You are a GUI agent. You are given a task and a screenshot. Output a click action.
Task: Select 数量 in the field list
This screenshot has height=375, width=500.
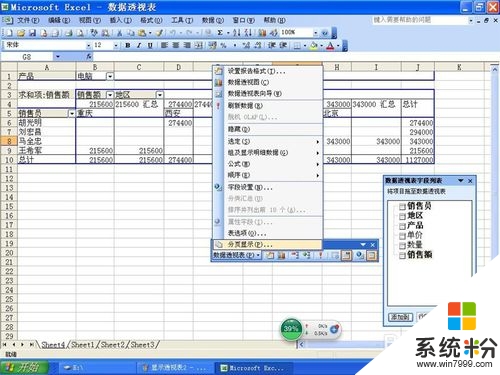(x=415, y=245)
